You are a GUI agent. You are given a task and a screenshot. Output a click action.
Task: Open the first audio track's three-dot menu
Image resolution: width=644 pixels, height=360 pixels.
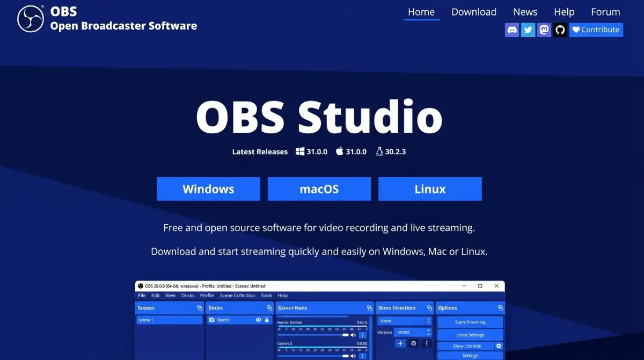click(x=362, y=335)
